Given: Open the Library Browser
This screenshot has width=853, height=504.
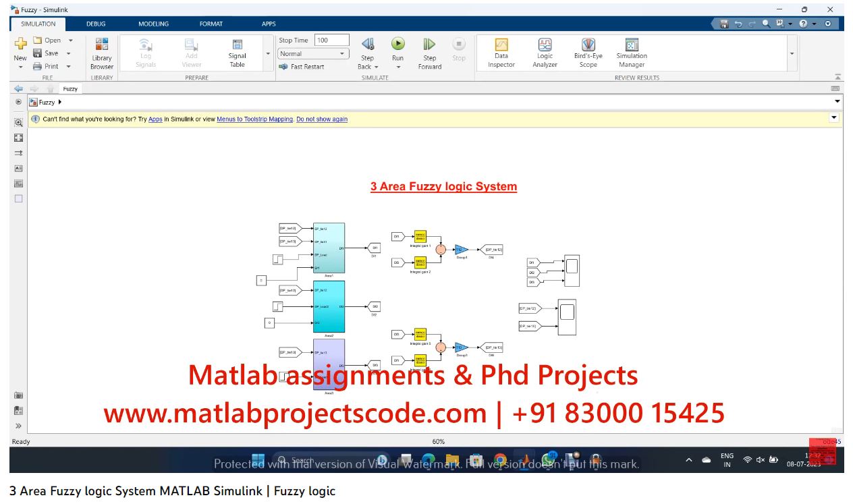Looking at the screenshot, I should coord(102,53).
